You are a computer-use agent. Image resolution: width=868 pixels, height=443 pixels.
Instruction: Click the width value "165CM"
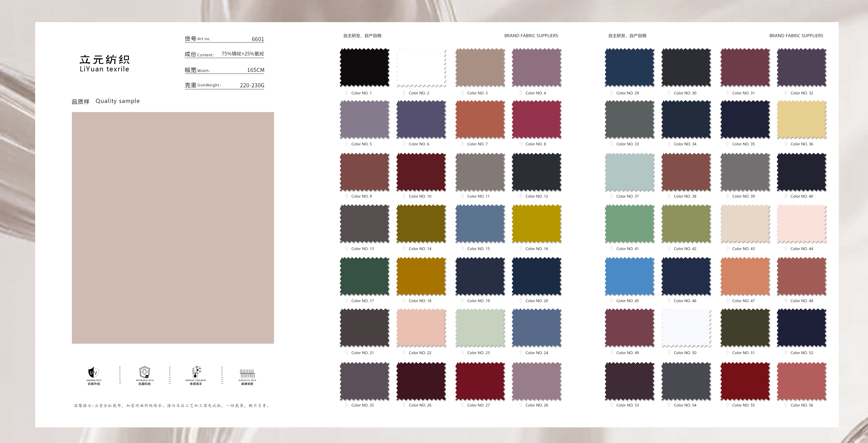(x=256, y=70)
